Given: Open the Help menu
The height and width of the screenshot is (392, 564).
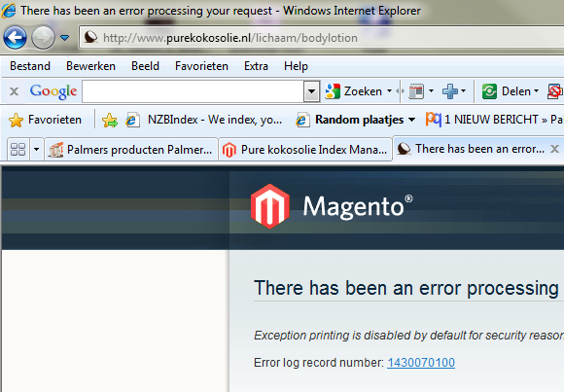Looking at the screenshot, I should pyautogui.click(x=296, y=66).
